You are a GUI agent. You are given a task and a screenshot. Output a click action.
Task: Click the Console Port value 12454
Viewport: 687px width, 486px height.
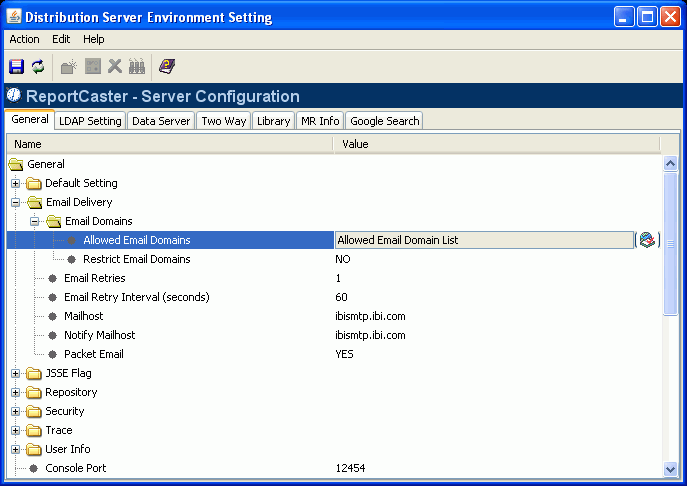click(351, 468)
